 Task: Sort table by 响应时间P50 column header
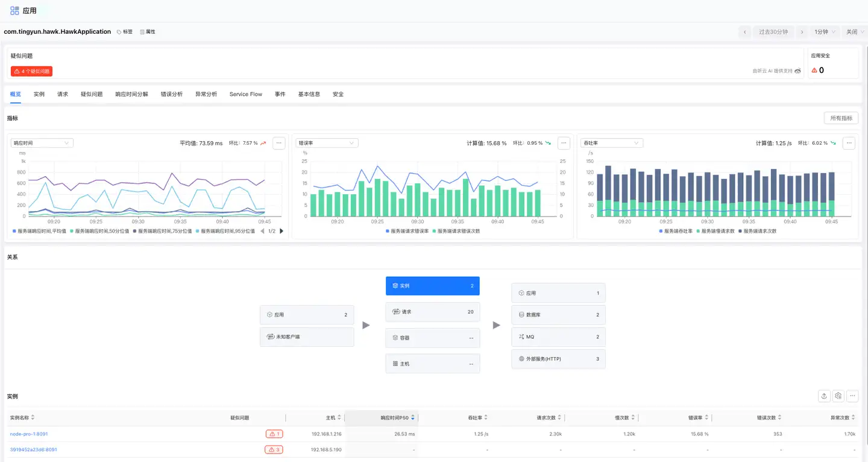396,417
